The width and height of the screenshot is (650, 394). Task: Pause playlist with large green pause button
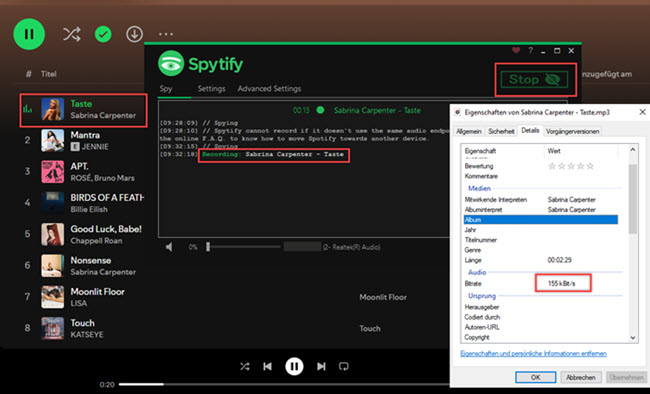(x=29, y=34)
